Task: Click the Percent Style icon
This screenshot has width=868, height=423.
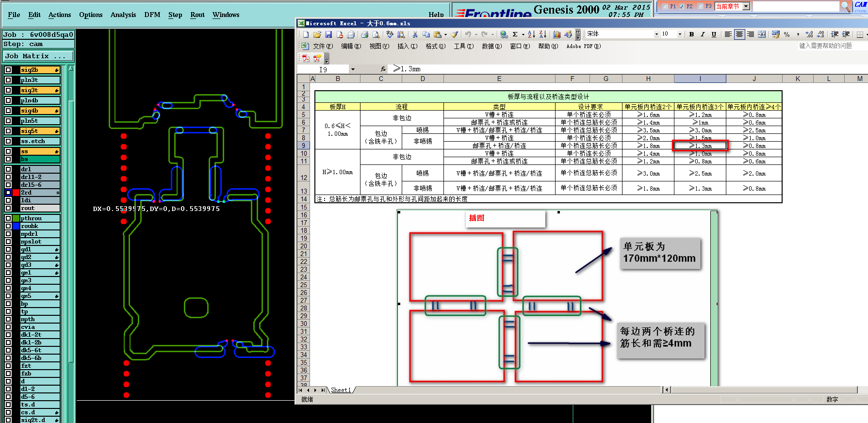Action: pyautogui.click(x=787, y=34)
